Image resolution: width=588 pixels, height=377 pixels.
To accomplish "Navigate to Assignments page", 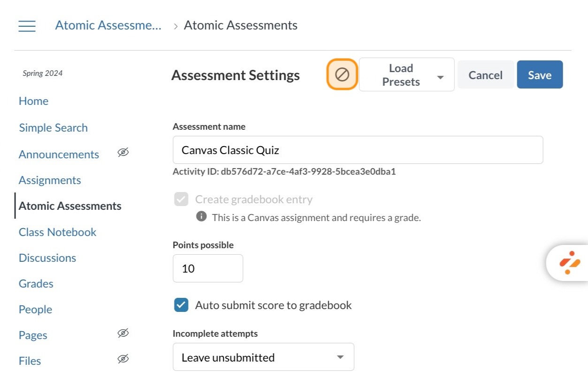I will pyautogui.click(x=50, y=180).
